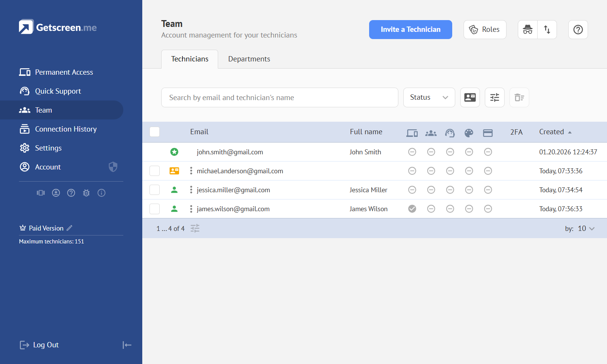Open the Roles button
The height and width of the screenshot is (364, 607).
click(x=484, y=30)
